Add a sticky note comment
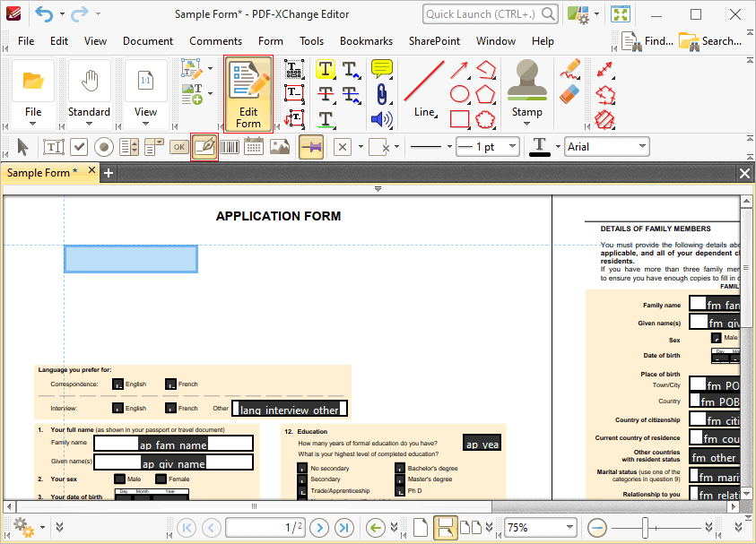The width and height of the screenshot is (756, 544). coord(381,69)
